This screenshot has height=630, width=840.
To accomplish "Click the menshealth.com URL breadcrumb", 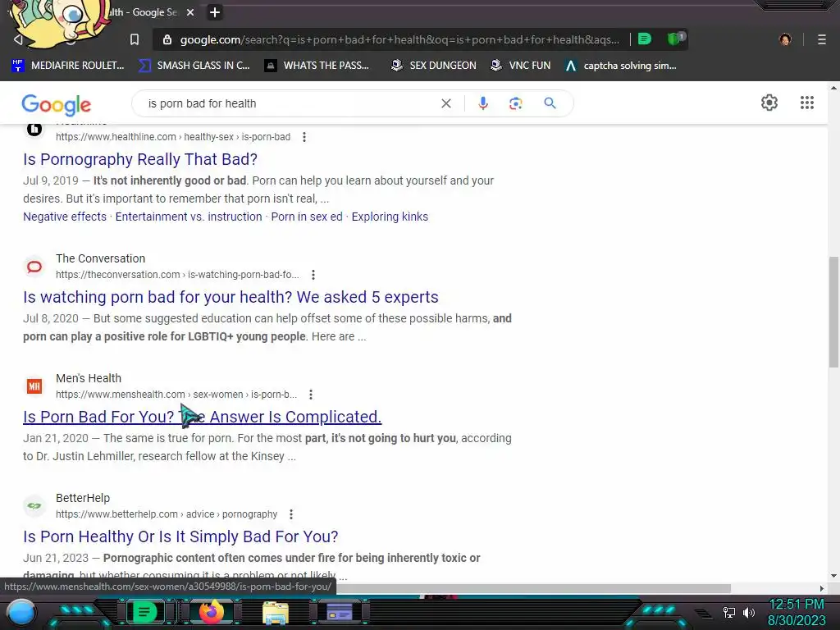I will [x=176, y=395].
